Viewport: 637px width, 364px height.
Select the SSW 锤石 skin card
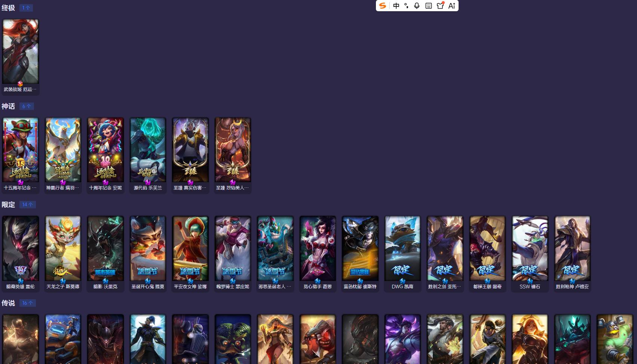coord(530,253)
